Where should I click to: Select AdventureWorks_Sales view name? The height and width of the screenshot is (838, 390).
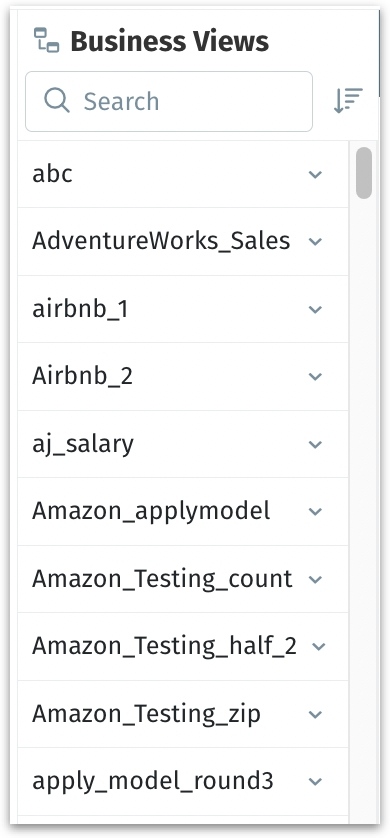click(x=161, y=242)
